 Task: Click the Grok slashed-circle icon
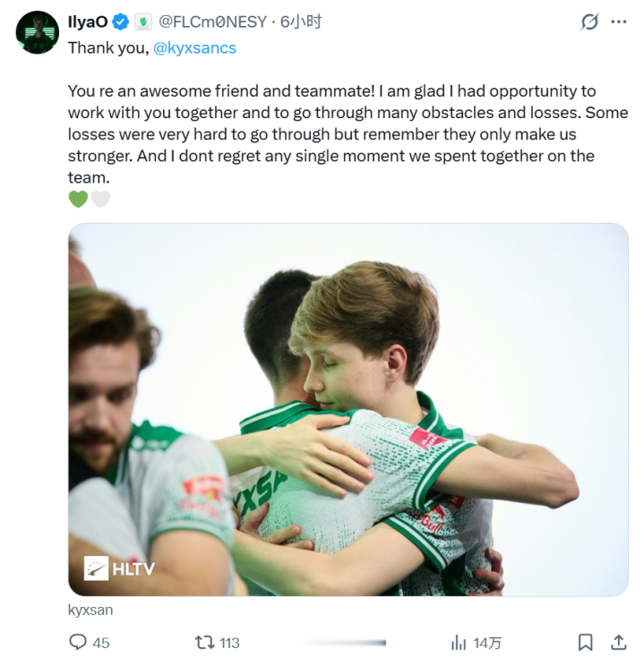click(x=589, y=21)
